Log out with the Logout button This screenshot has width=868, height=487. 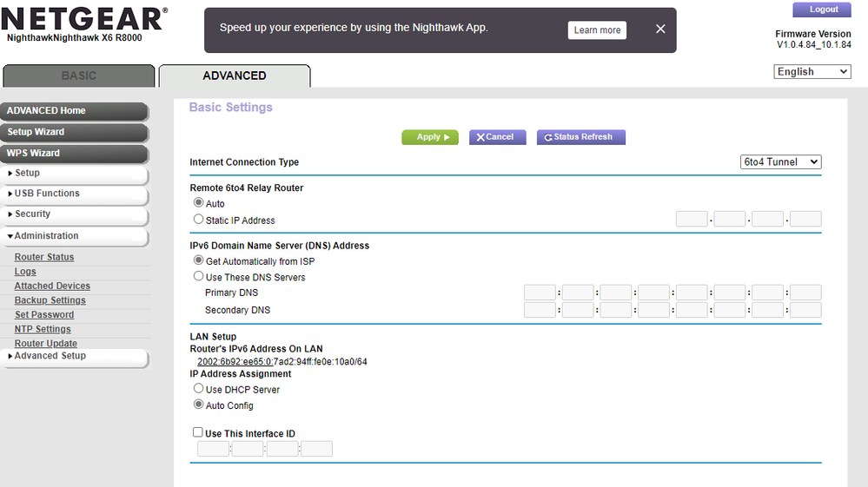tap(824, 10)
